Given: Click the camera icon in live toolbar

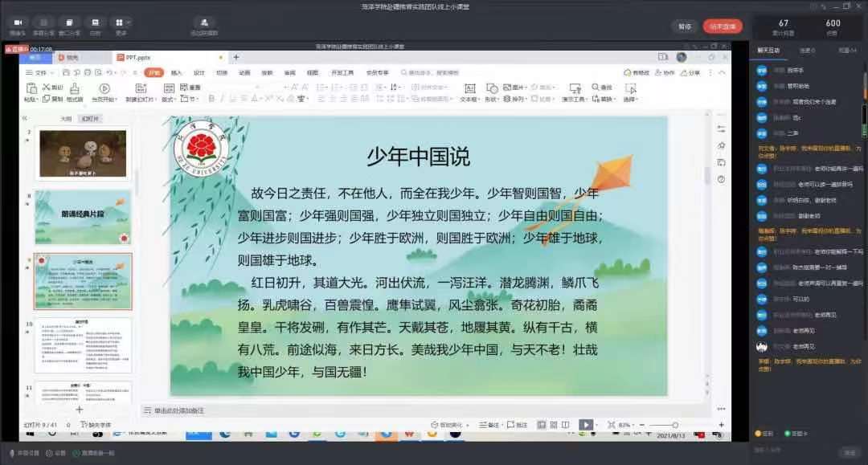Looking at the screenshot, I should point(18,23).
